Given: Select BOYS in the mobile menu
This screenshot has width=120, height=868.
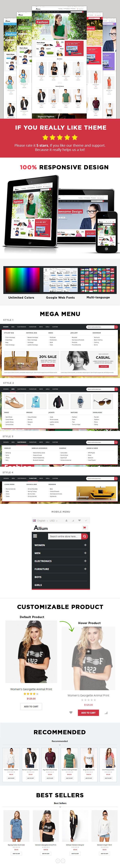Looking at the screenshot, I should (38, 577).
